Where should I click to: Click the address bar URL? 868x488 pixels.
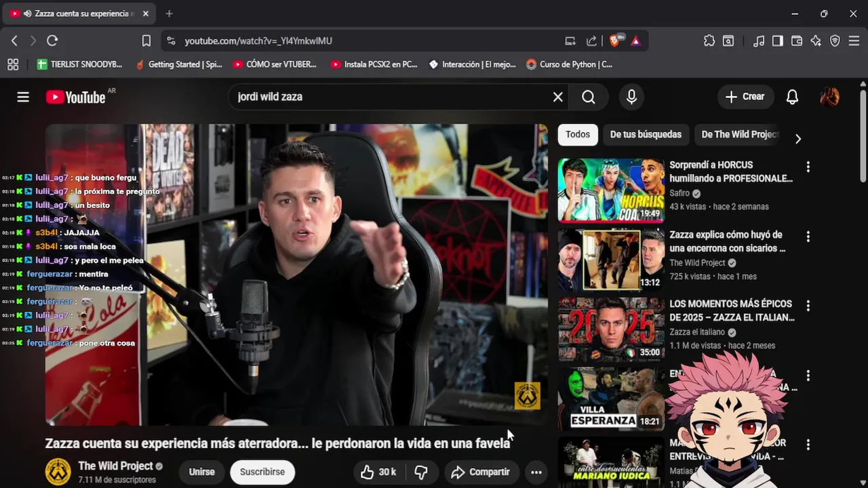[258, 41]
